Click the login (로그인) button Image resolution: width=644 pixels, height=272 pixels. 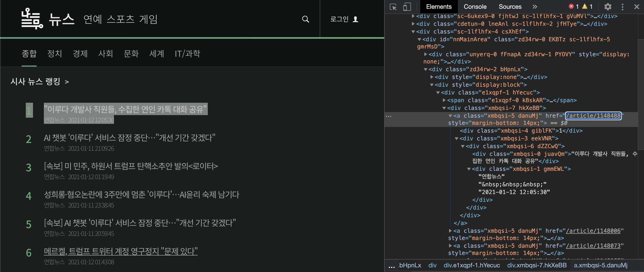pyautogui.click(x=344, y=19)
